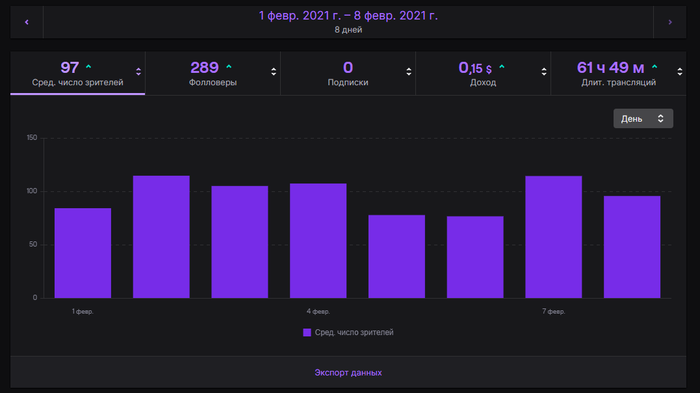Go to the next date range arrow

point(670,22)
